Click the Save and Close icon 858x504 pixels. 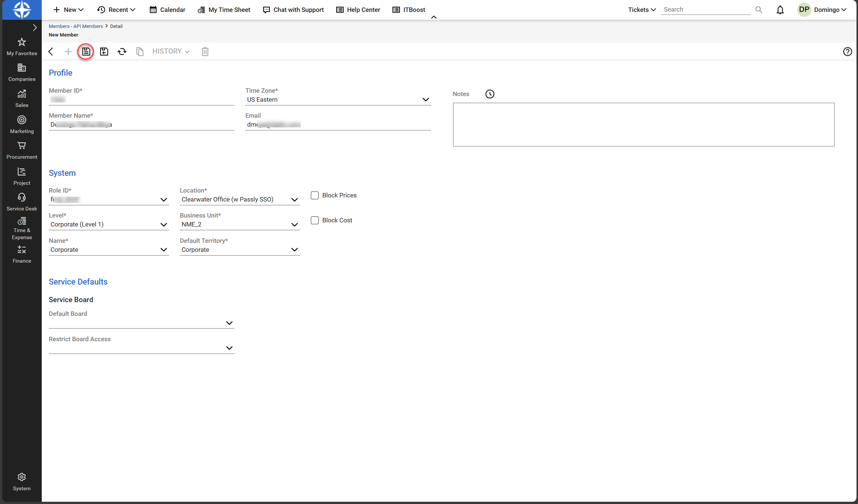[104, 51]
